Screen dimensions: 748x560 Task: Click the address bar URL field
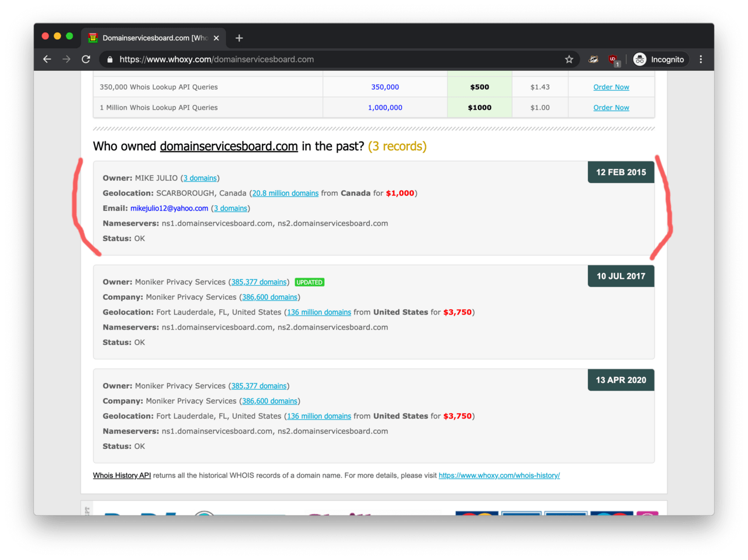(339, 59)
